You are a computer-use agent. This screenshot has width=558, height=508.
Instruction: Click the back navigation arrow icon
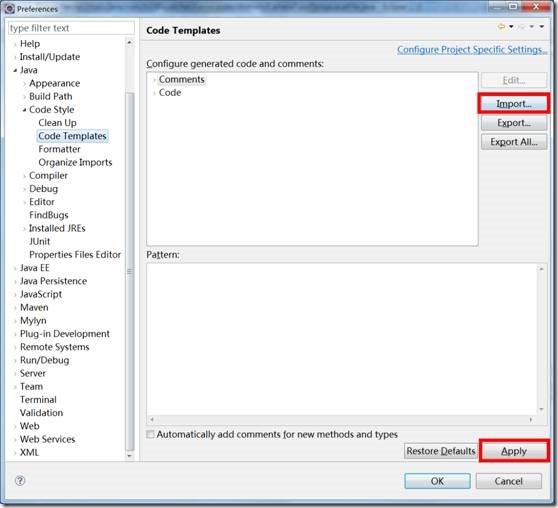(501, 27)
